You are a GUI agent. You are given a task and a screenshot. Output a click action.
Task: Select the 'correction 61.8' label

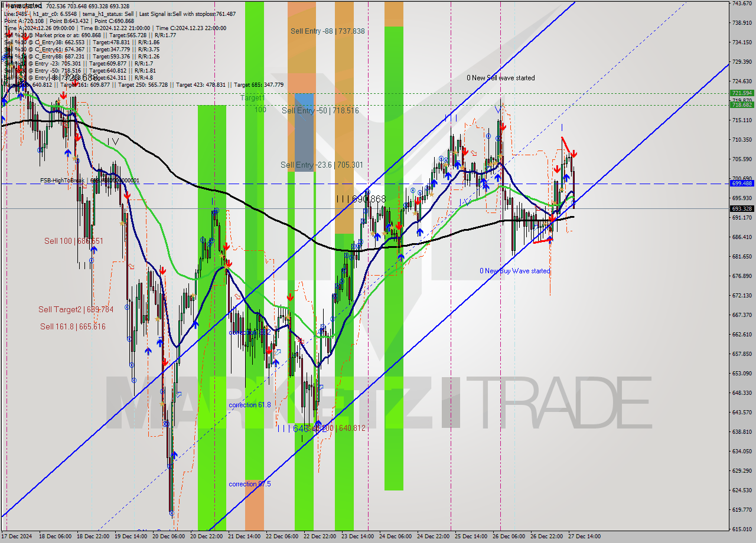coord(250,405)
